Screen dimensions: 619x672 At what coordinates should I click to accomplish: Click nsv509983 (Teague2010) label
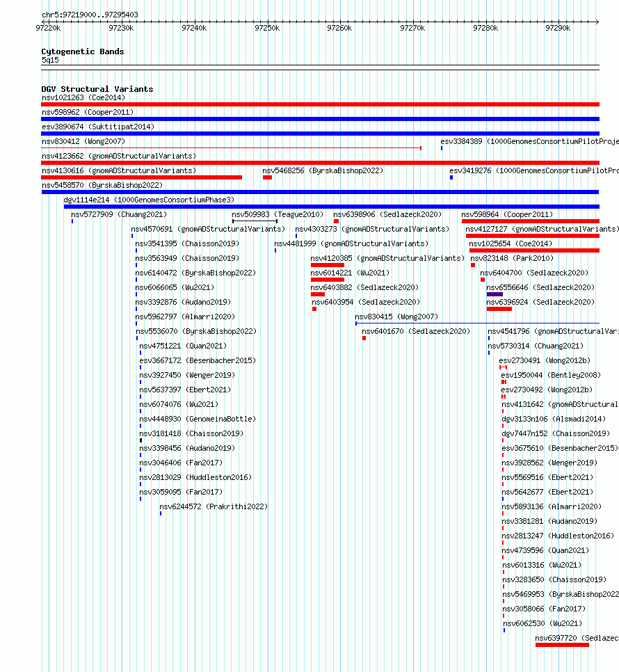click(278, 214)
